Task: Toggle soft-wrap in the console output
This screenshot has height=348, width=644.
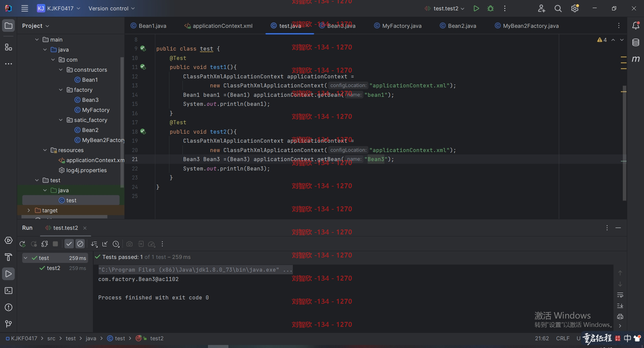Action: (x=620, y=295)
